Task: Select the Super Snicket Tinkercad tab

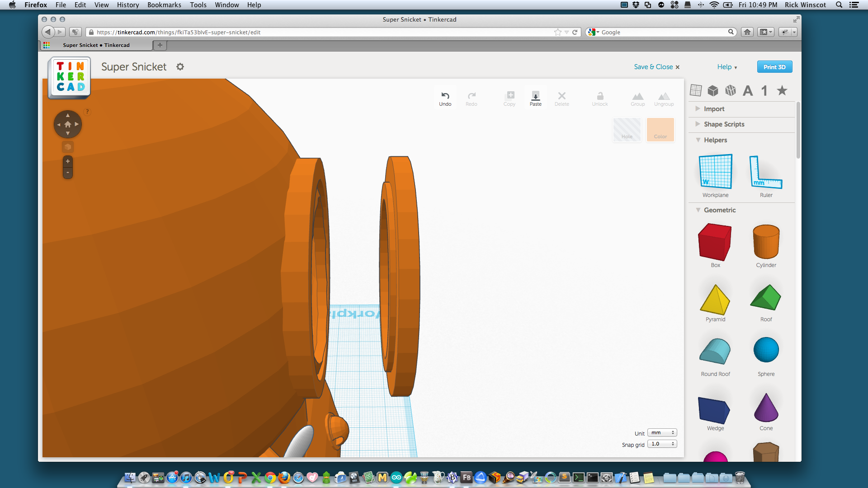Action: (96, 45)
